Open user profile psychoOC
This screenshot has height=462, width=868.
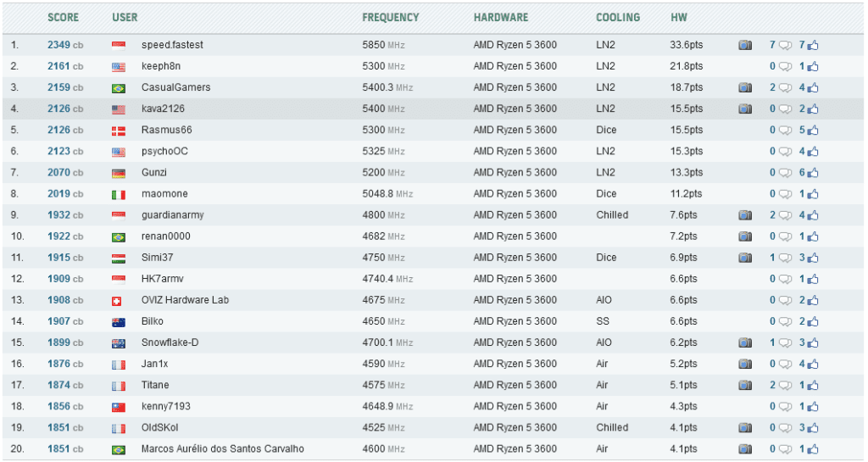[x=164, y=151]
